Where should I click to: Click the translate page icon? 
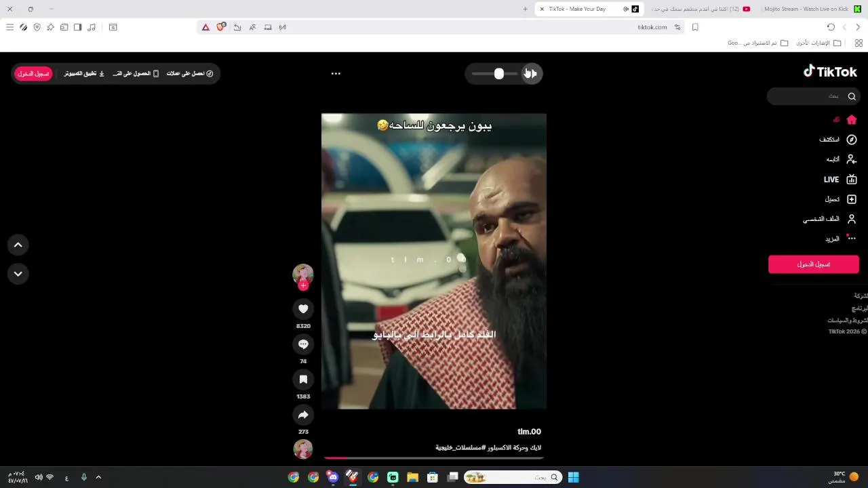pyautogui.click(x=252, y=27)
